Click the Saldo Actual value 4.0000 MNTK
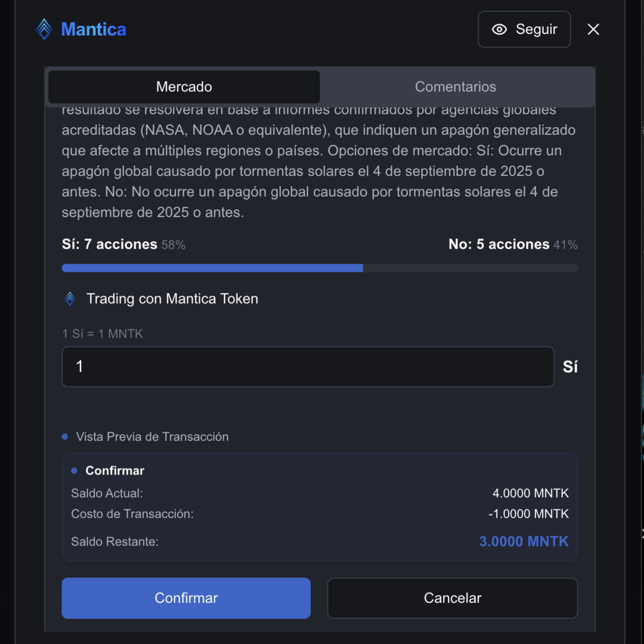Image resolution: width=644 pixels, height=644 pixels. coord(530,494)
